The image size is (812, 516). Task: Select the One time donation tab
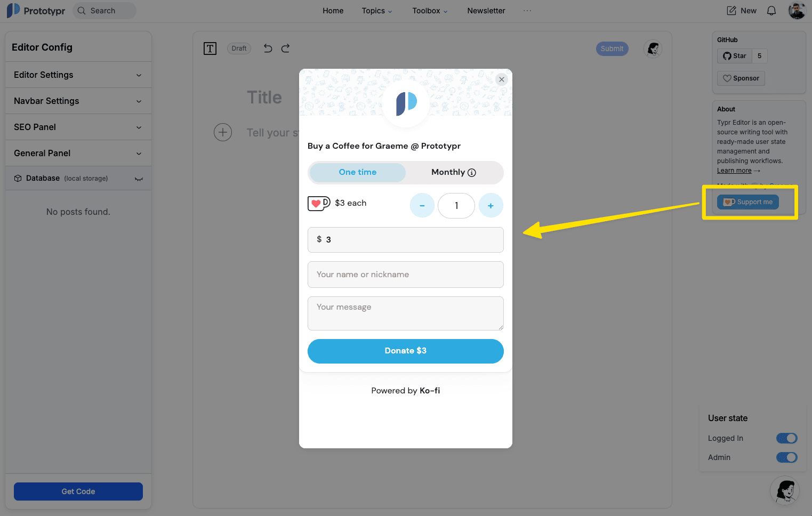click(x=358, y=172)
